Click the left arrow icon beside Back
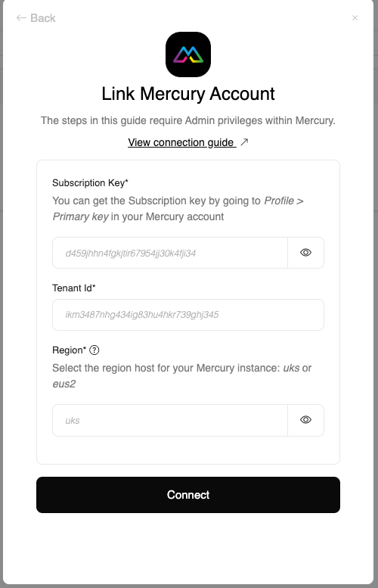378x588 pixels. click(x=21, y=18)
